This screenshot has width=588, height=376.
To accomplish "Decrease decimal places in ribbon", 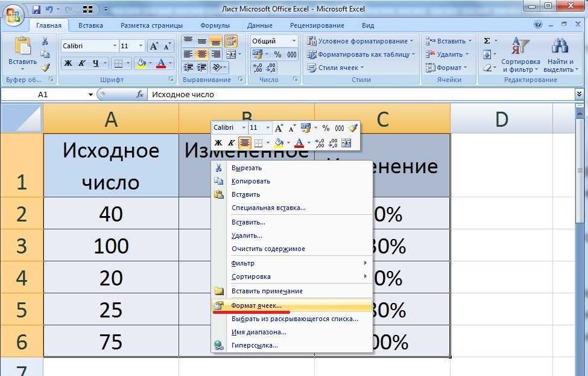I will tap(271, 68).
